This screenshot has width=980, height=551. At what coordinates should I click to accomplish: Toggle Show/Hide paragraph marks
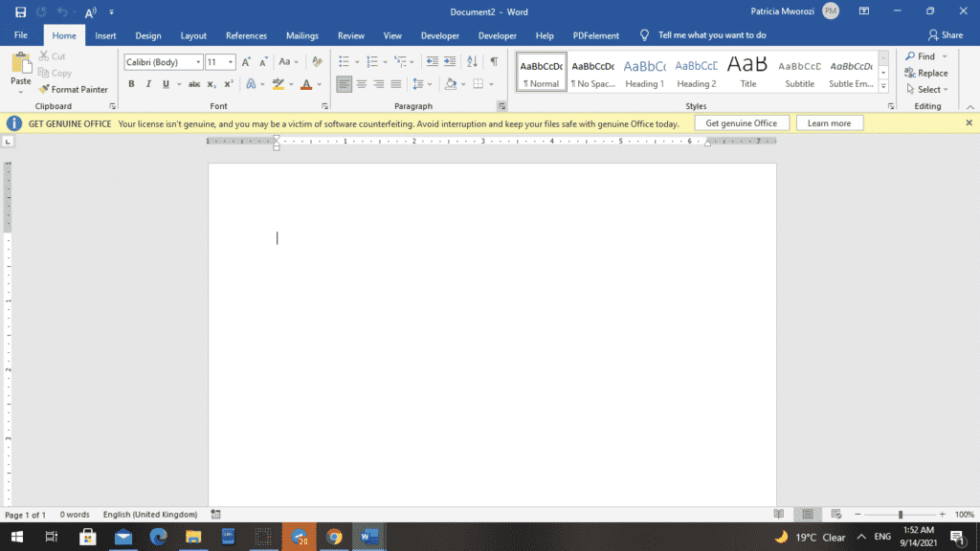click(x=494, y=62)
